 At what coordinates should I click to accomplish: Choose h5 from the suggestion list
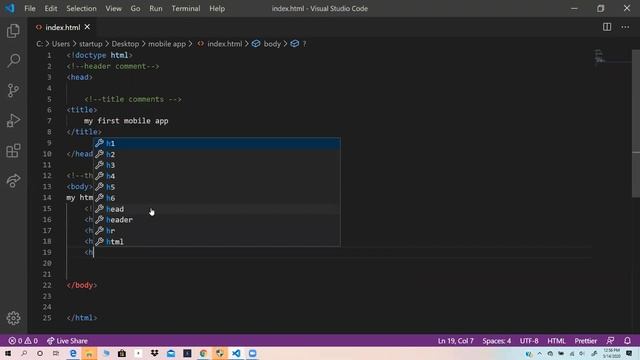tap(217, 187)
